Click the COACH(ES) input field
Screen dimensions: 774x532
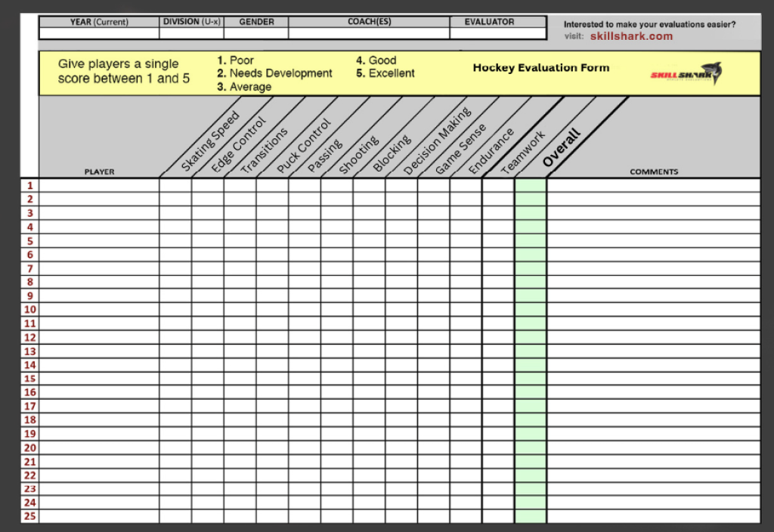point(369,34)
